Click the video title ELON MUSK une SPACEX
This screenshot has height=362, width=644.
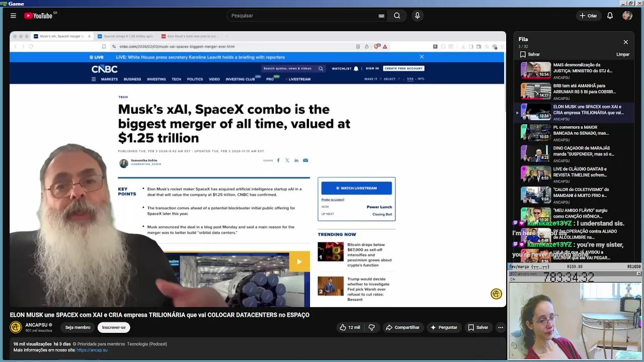(x=159, y=315)
